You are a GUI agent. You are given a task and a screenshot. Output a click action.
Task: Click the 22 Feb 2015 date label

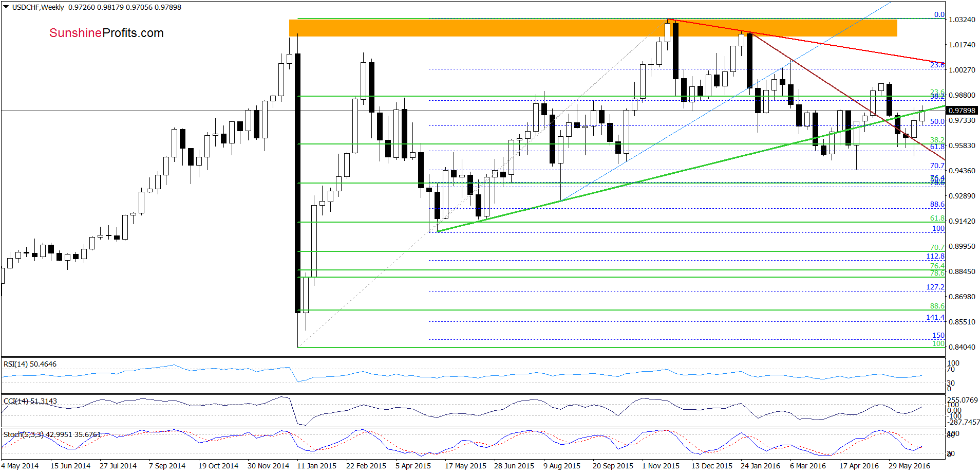[366, 466]
